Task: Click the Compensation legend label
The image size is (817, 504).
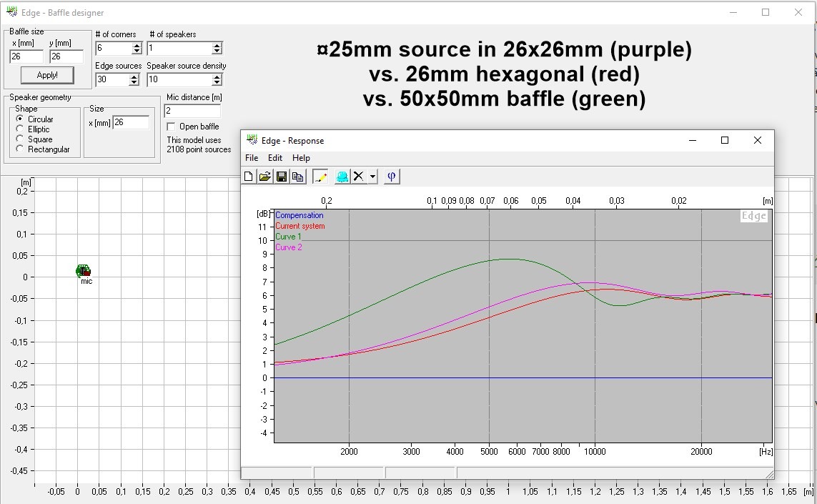Action: coord(299,215)
